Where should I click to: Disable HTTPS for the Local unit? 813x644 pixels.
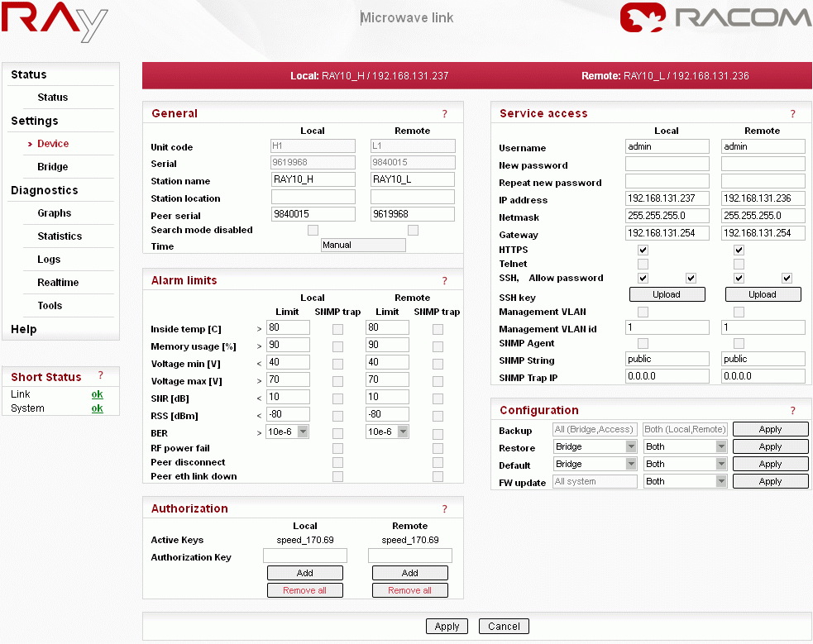(x=643, y=250)
